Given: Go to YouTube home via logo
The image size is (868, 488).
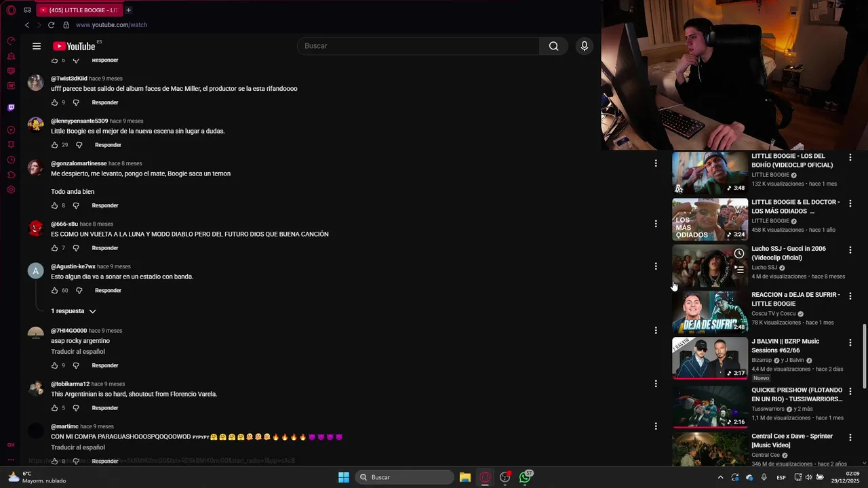Looking at the screenshot, I should pyautogui.click(x=74, y=46).
